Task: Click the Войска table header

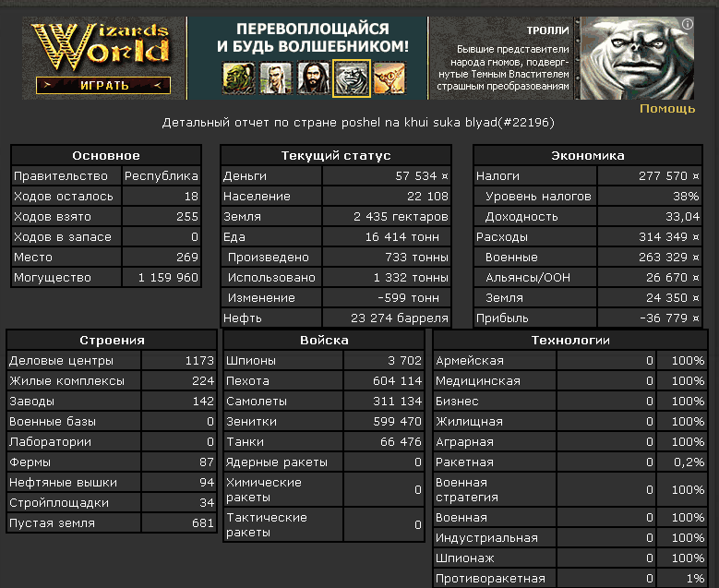Action: (x=324, y=341)
